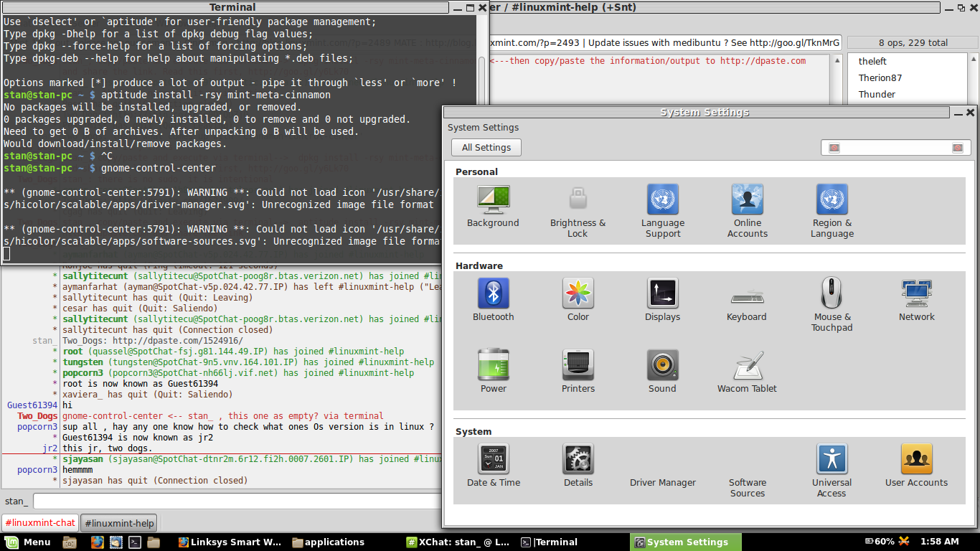
Task: Open Software Sources entry
Action: click(747, 488)
